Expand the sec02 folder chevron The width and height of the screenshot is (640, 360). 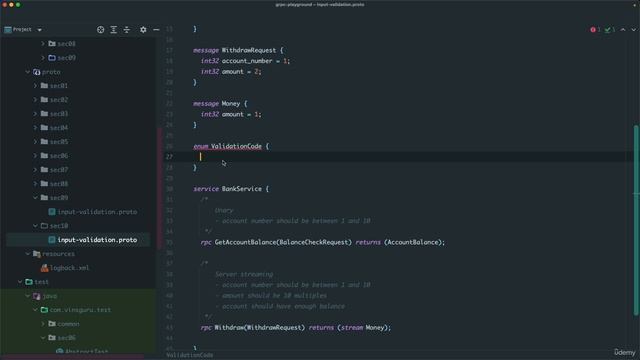[35, 100]
